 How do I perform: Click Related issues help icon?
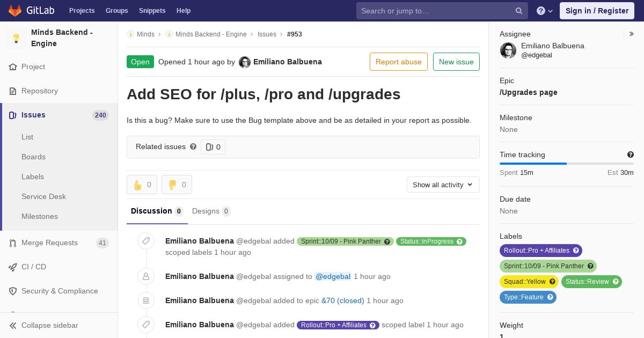(x=193, y=146)
